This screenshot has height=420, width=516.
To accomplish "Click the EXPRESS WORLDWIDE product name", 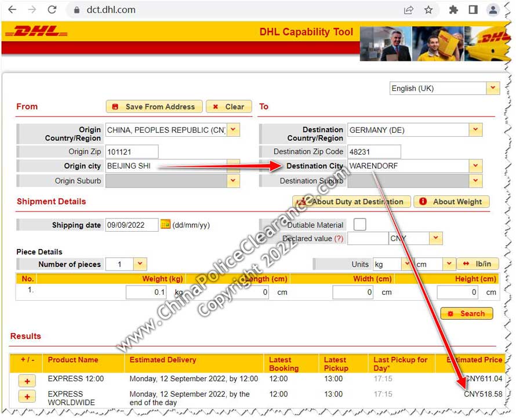I will (71, 398).
